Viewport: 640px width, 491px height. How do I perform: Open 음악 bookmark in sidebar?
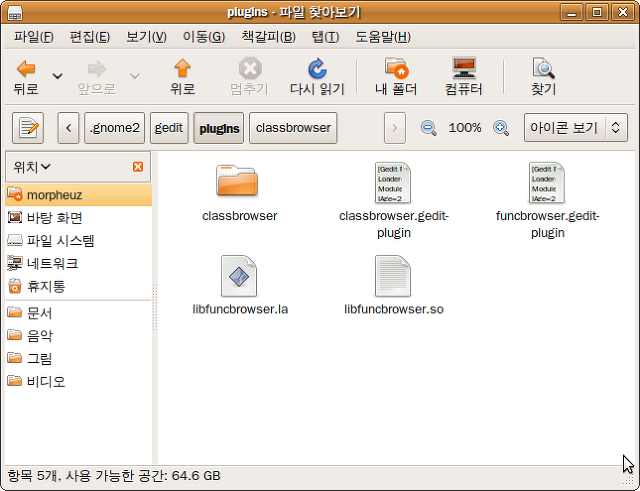78,335
